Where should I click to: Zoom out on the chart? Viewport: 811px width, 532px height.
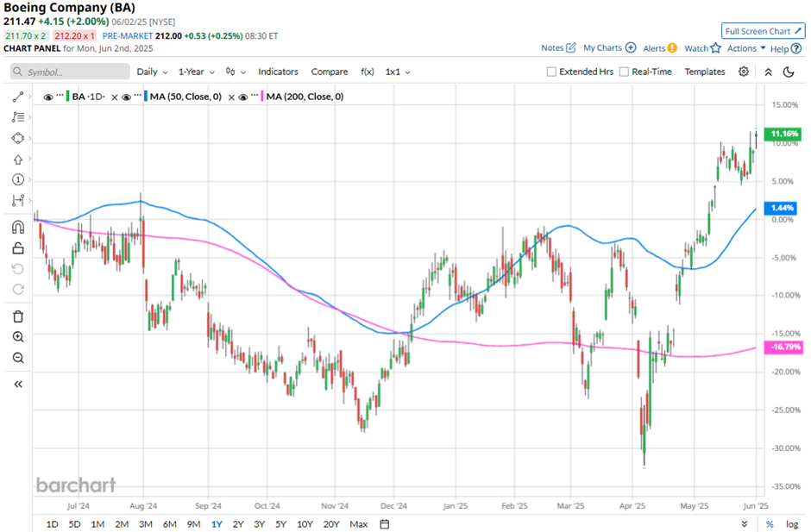(x=18, y=358)
